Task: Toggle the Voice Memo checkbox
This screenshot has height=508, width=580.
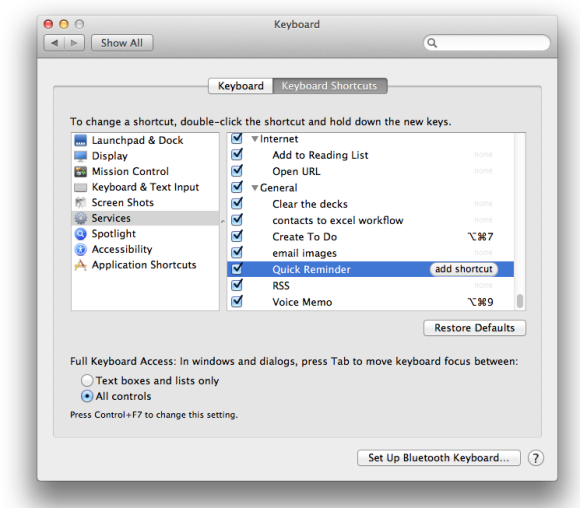Action: 237,301
